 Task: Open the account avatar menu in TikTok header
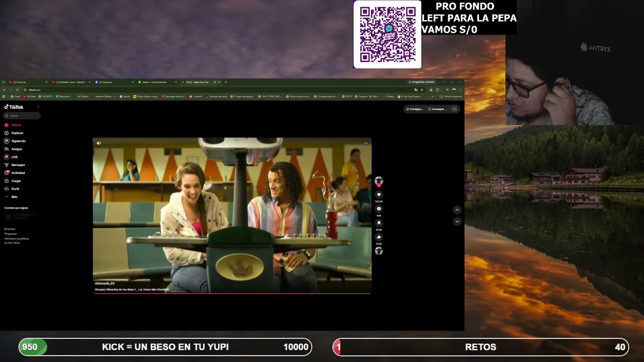click(454, 109)
